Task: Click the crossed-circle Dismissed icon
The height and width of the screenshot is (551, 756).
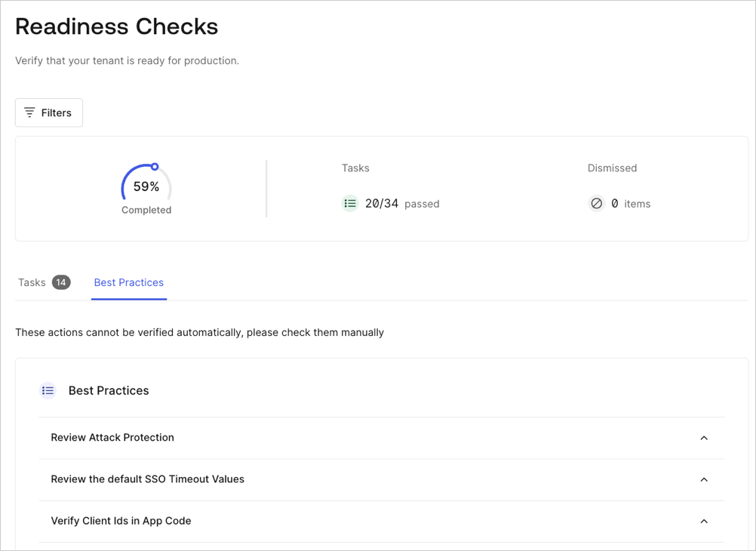Action: click(596, 203)
